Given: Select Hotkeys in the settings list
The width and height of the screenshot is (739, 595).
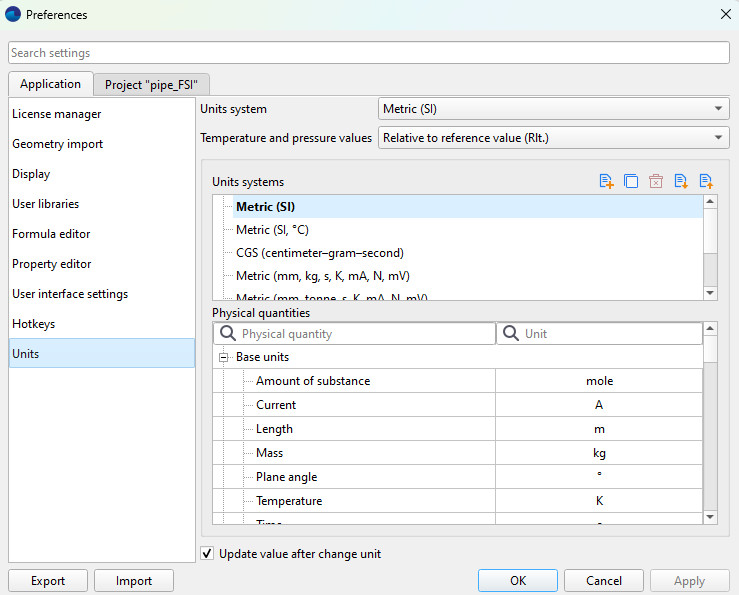Looking at the screenshot, I should (x=33, y=324).
